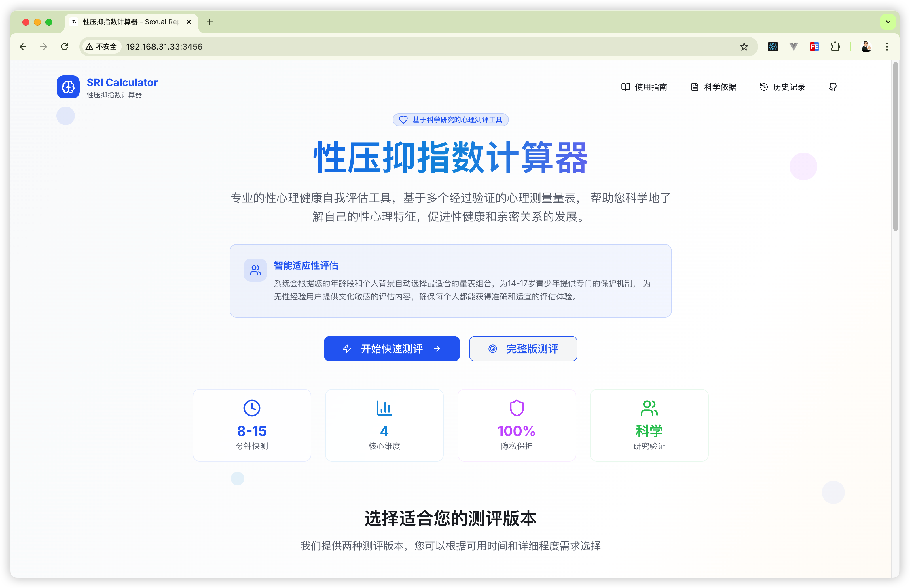910x588 pixels.
Task: Open the Chrome three-dot menu
Action: click(x=887, y=47)
